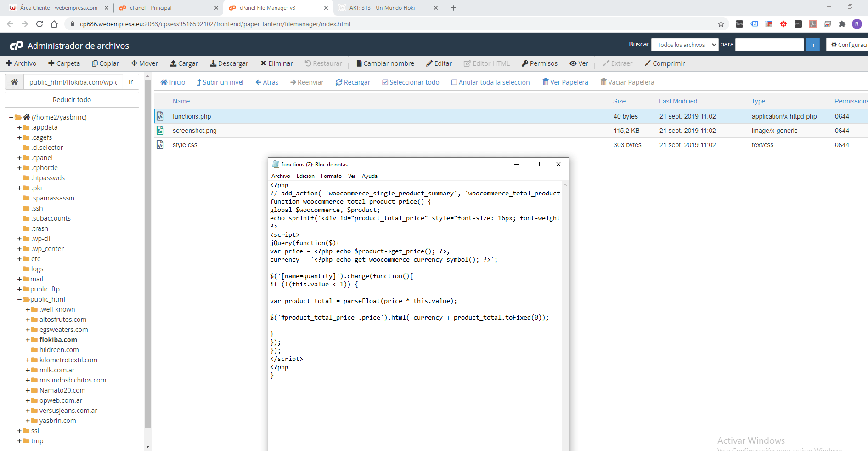Click Recargar to refresh file list
Screen dimensions: 868x451
[x=353, y=82]
